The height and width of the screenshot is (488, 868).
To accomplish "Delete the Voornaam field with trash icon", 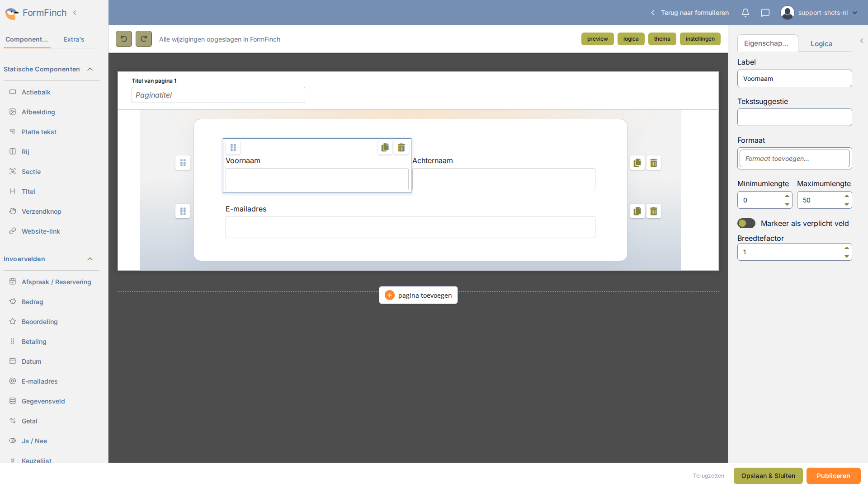I will 401,147.
